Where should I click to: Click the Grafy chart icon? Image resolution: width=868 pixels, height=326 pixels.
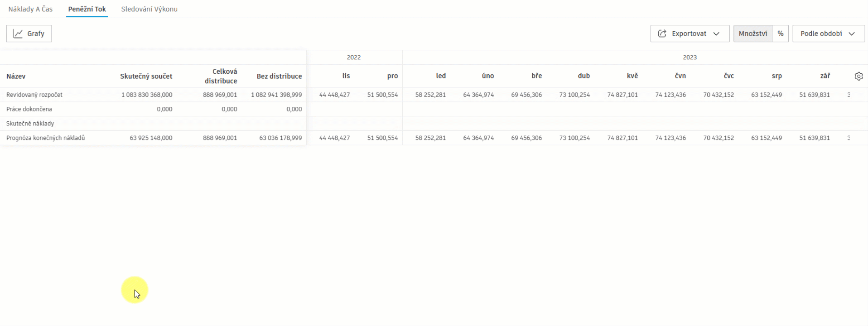click(x=18, y=34)
